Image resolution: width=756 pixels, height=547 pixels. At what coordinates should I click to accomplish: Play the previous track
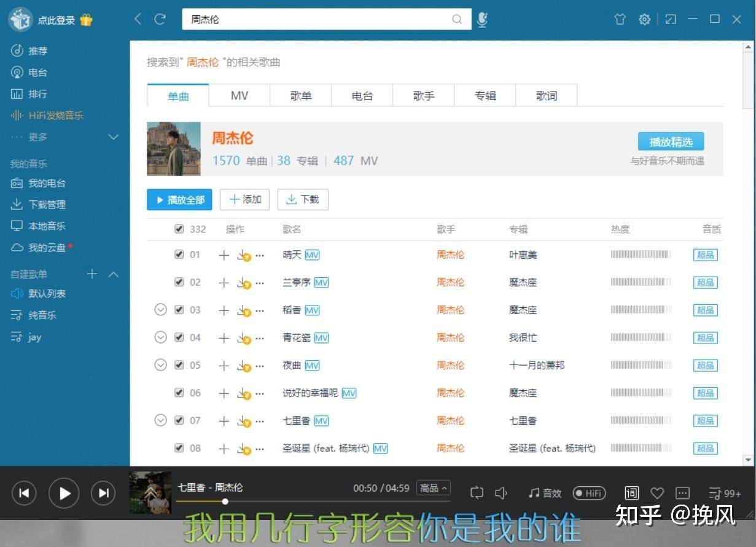click(x=24, y=493)
